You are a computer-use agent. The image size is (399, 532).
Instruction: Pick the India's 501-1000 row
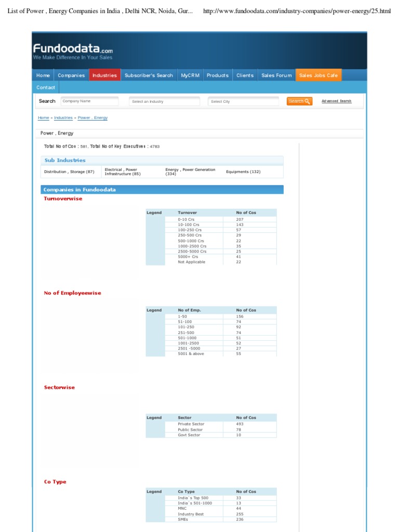(x=220, y=503)
